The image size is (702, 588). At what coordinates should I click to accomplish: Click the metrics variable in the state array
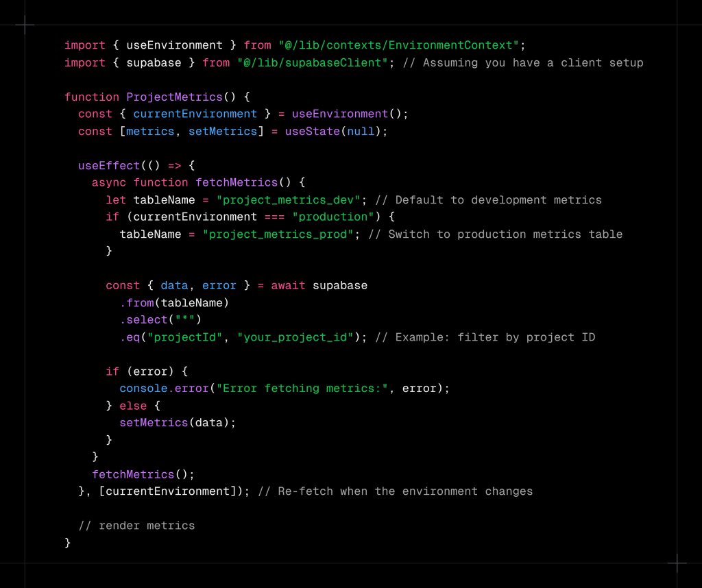click(150, 131)
